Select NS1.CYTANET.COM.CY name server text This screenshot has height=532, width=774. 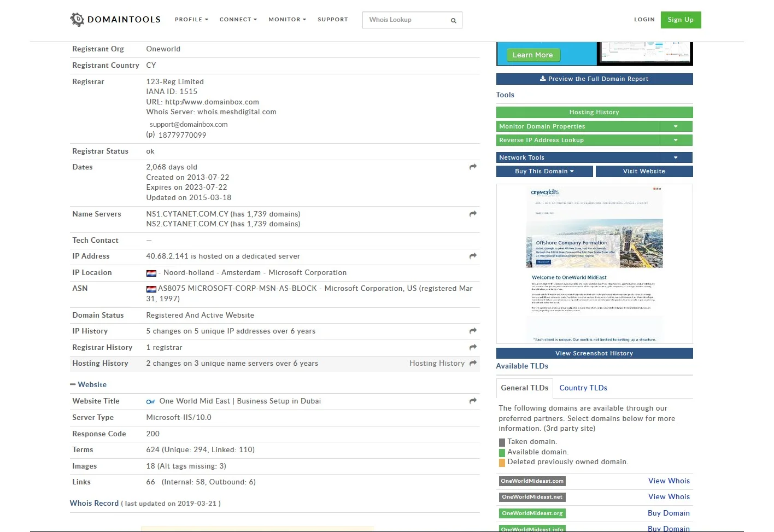[187, 214]
